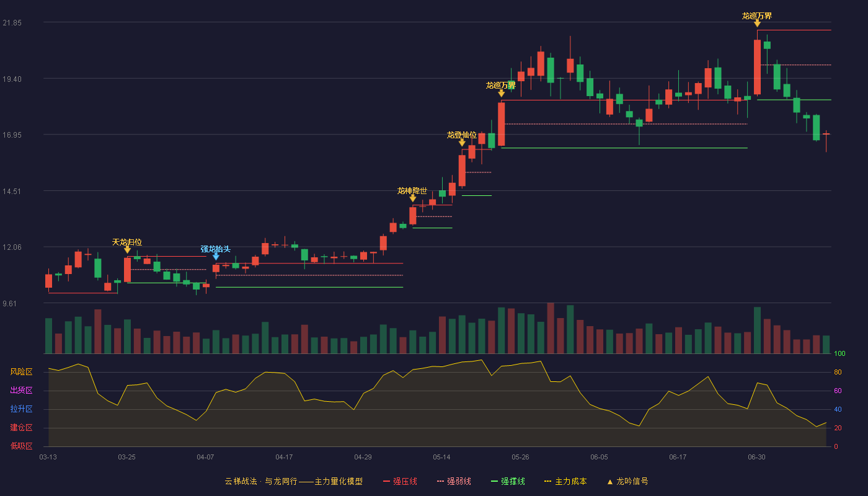Toggle the 强压线 legend entry
Viewport: 868px width, 496px height.
(x=400, y=481)
